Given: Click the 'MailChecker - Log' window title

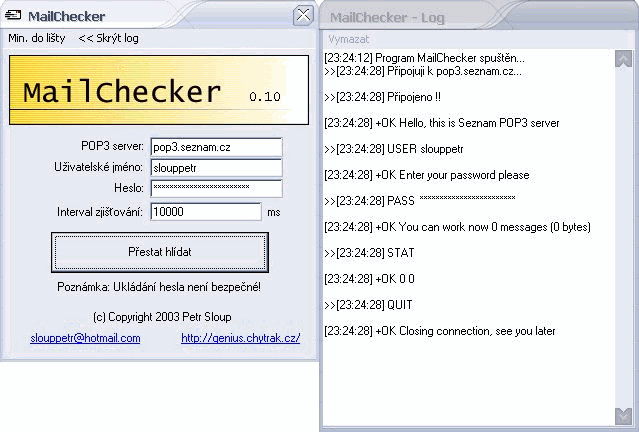Looking at the screenshot, I should pos(387,18).
